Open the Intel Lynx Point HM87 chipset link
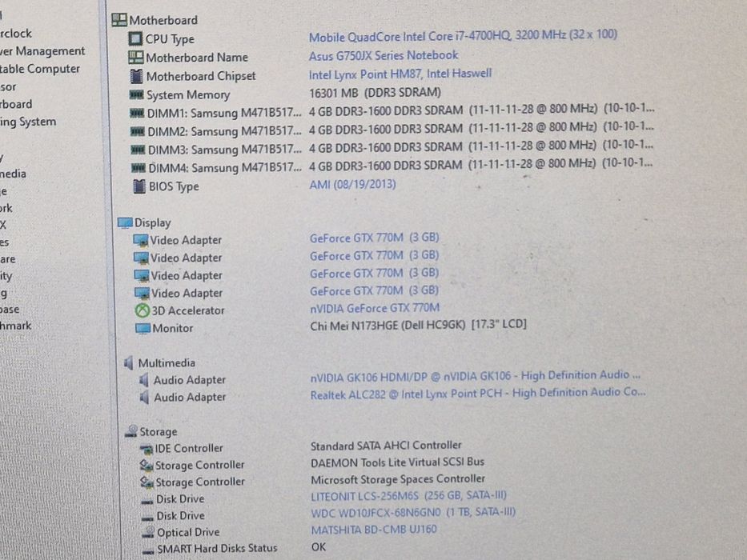747x560 pixels. pos(400,74)
